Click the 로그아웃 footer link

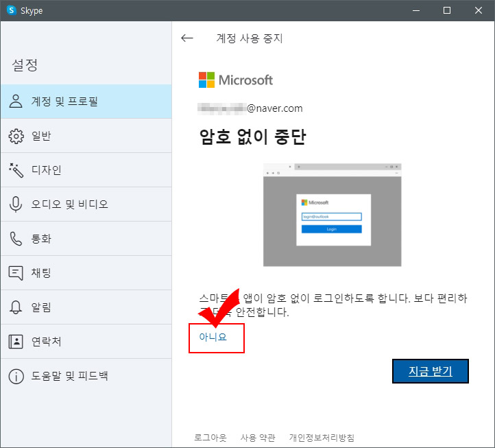pyautogui.click(x=210, y=438)
